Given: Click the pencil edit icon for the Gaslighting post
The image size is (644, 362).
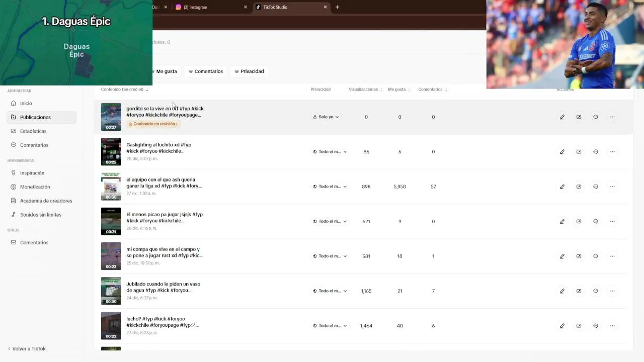Looking at the screenshot, I should (562, 152).
